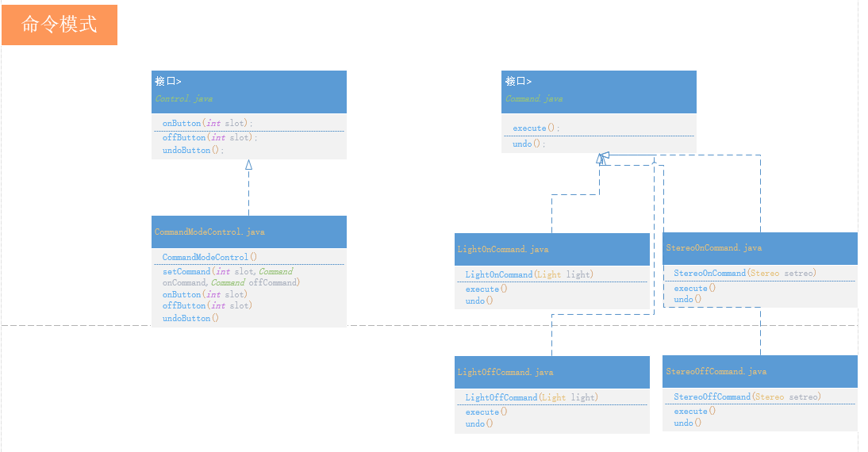Click the 接口> label above Control.java
This screenshot has height=452, width=868.
(x=168, y=82)
